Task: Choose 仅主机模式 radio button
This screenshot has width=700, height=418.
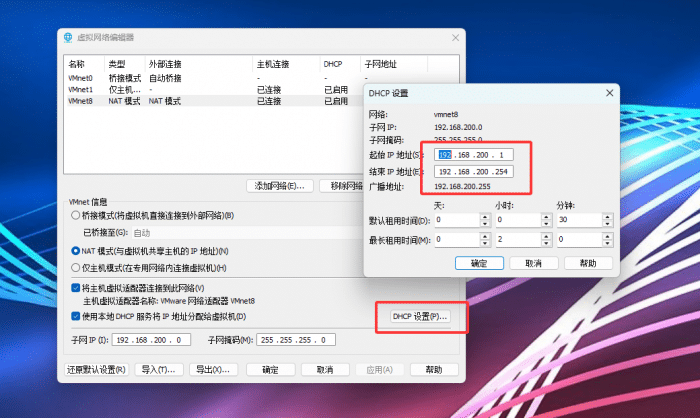Action: (76, 267)
